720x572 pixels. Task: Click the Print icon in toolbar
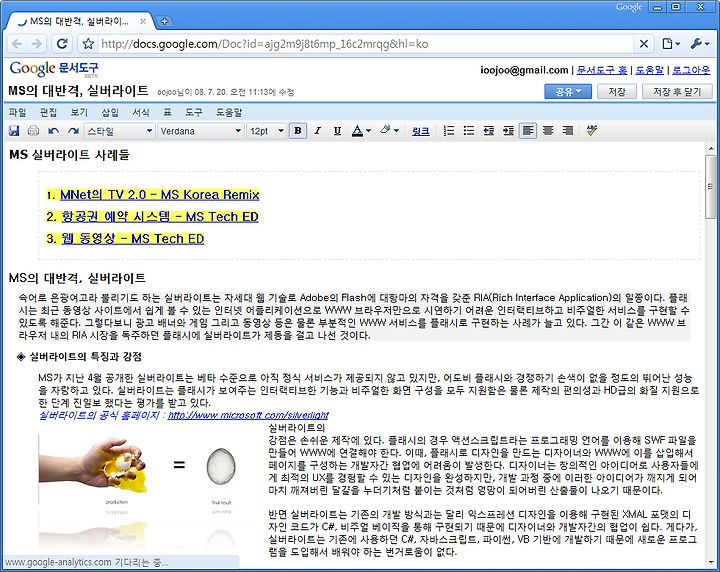coord(34,131)
